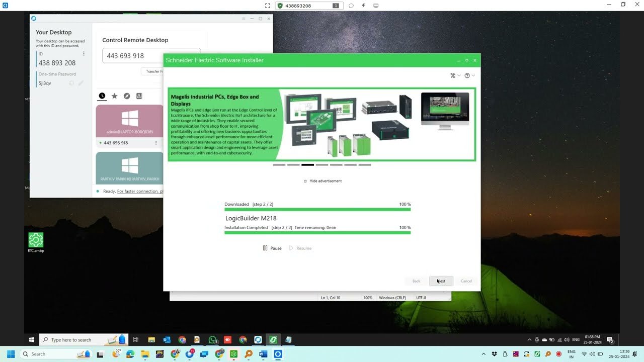The image size is (644, 362).
Task: Click the AnyDesk logo icon in its title bar
Action: (34, 19)
